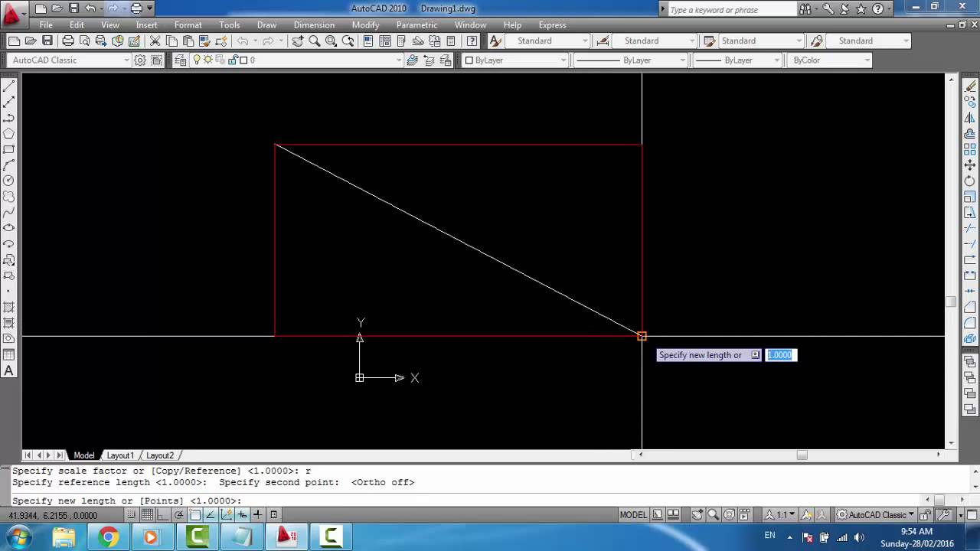The image size is (980, 551).
Task: Select the Multiline Text tool
Action: (x=9, y=371)
